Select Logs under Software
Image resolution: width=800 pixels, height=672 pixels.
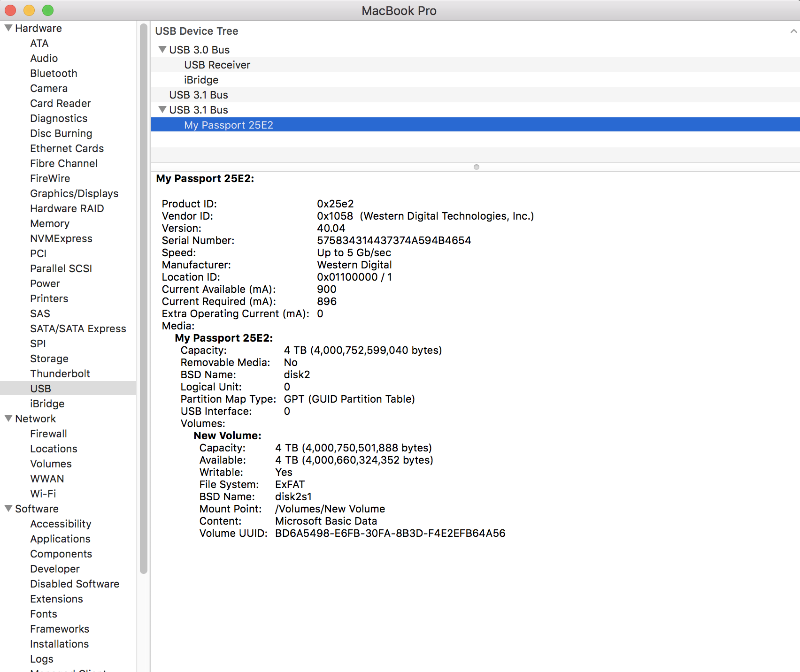[42, 659]
